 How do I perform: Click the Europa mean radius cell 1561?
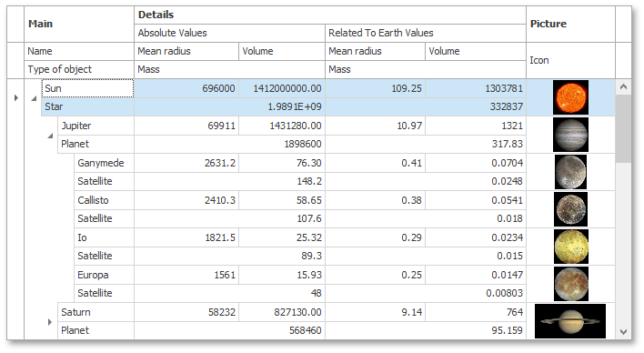tap(186, 275)
